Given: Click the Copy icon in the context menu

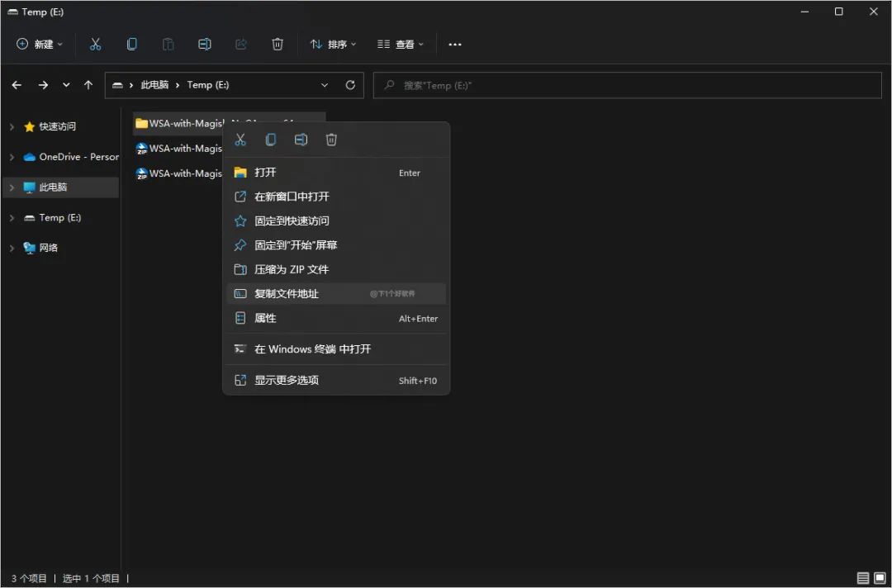Looking at the screenshot, I should [270, 140].
